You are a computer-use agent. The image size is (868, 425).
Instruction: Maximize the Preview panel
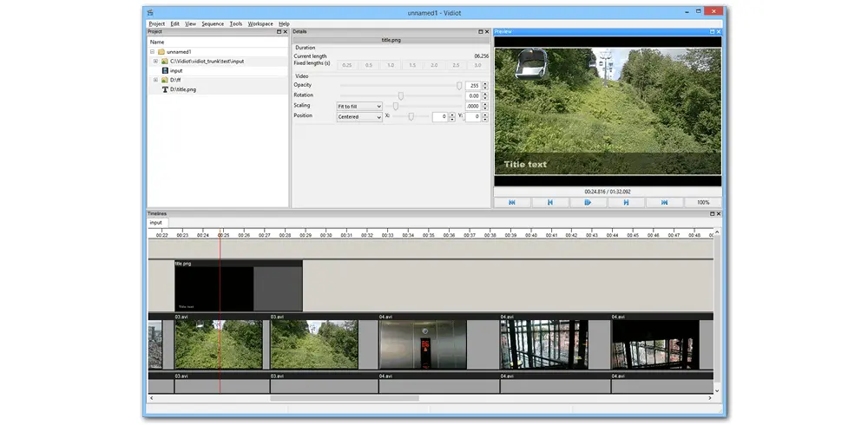coord(710,32)
